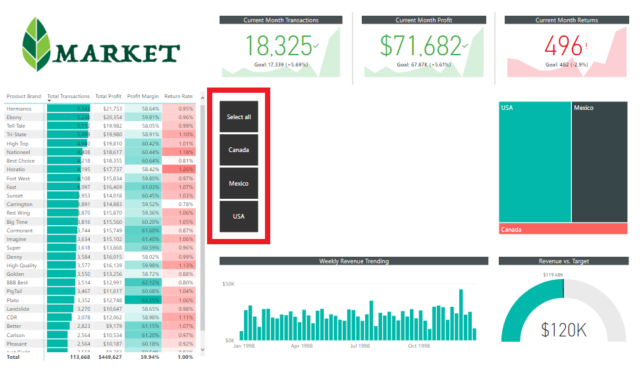640x368 pixels.
Task: Sort by the Profit Margin column header
Action: [x=142, y=96]
